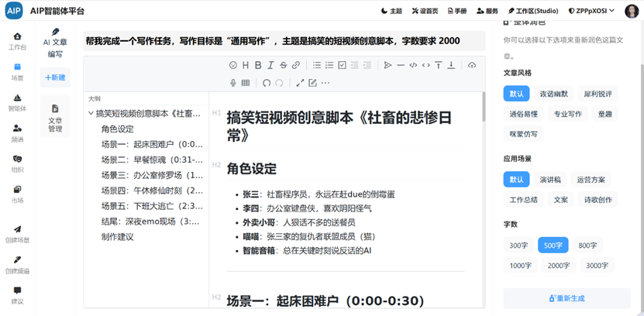644x316 pixels.
Task: Open 建议 feedback in the sidebar
Action: [x=17, y=296]
